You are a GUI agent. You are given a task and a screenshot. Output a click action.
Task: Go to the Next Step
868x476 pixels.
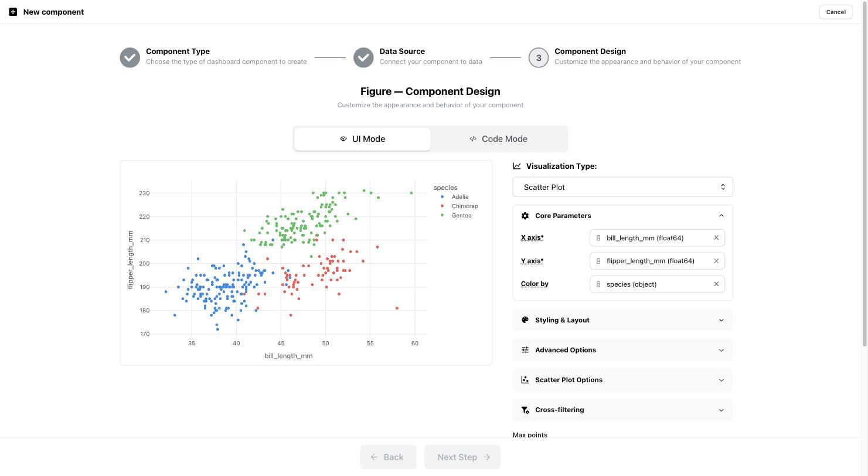[462, 457]
